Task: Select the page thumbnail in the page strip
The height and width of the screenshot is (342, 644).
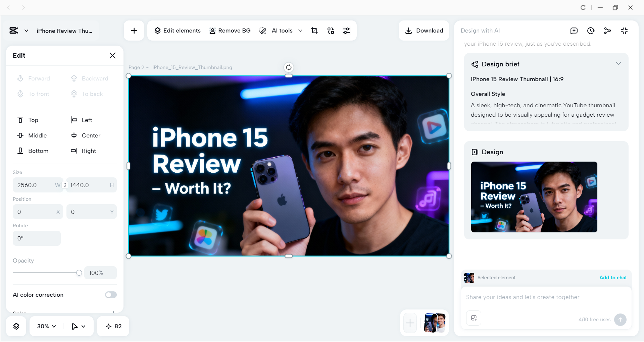Action: pos(435,323)
